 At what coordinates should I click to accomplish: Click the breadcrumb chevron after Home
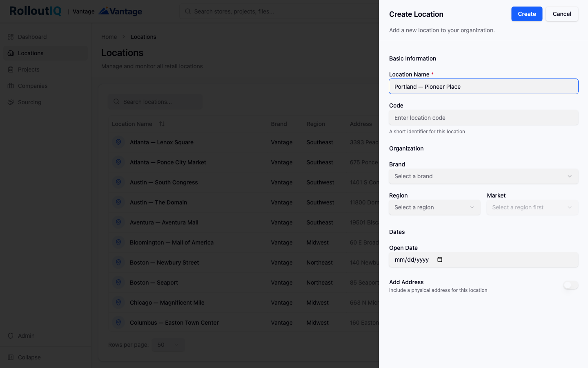[124, 37]
